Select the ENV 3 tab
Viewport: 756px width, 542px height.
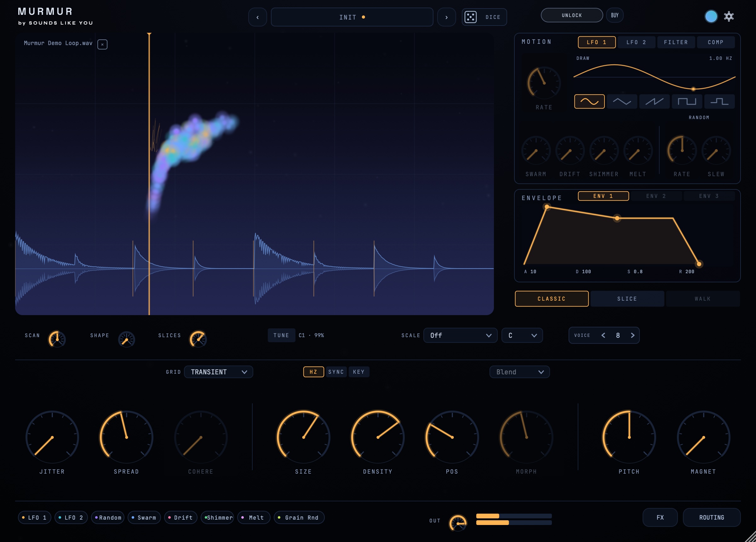click(x=709, y=196)
